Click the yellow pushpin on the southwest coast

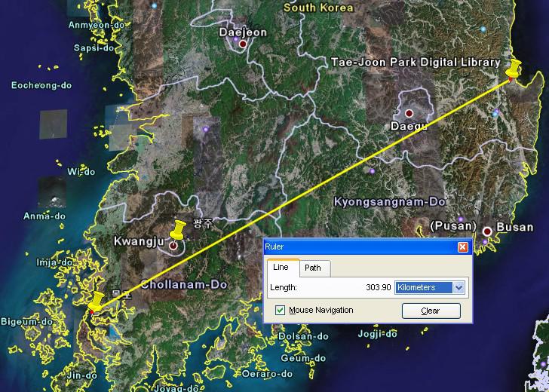point(96,302)
